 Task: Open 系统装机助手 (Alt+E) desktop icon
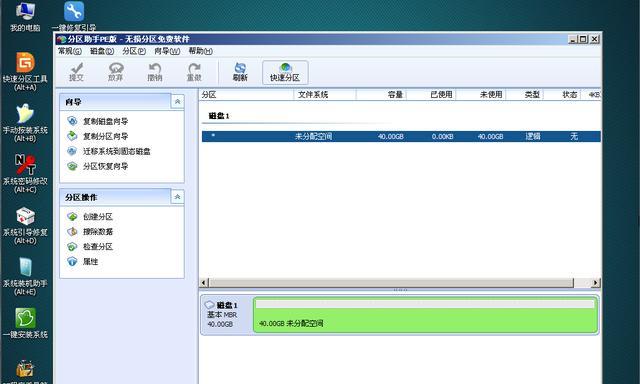pyautogui.click(x=25, y=276)
